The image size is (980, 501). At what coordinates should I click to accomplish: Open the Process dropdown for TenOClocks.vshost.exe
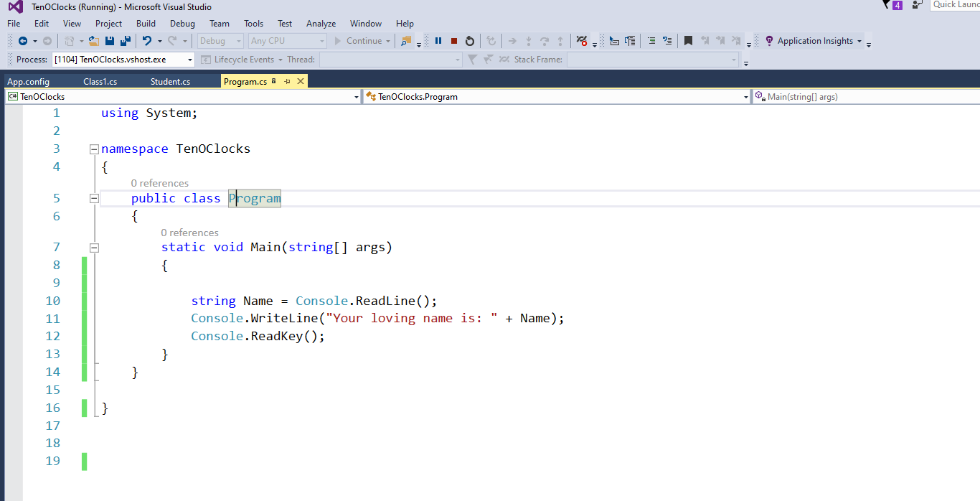190,60
